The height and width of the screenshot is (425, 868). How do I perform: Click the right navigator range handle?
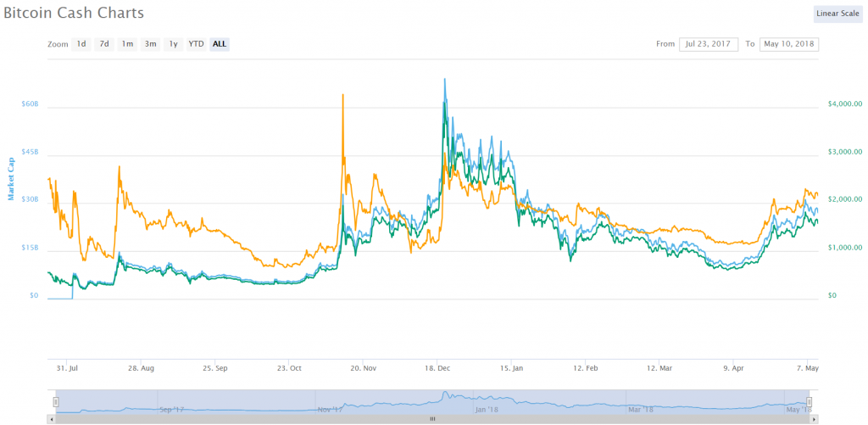click(x=809, y=402)
